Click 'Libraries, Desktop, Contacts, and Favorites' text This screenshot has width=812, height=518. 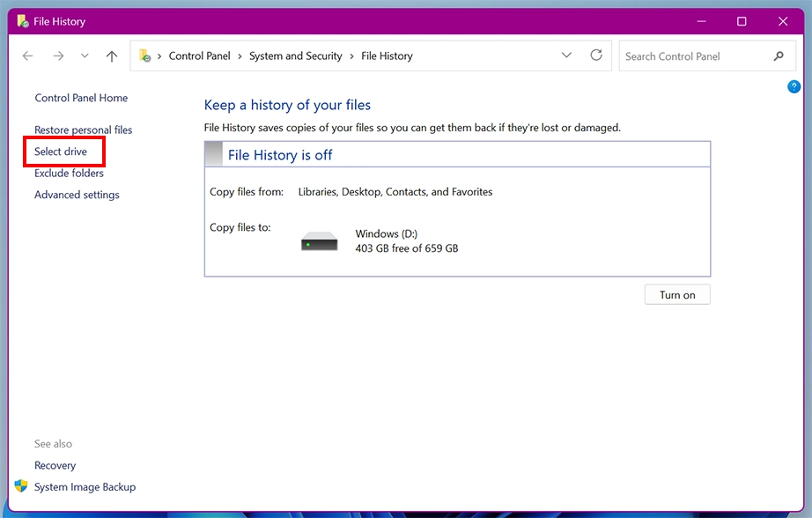395,192
